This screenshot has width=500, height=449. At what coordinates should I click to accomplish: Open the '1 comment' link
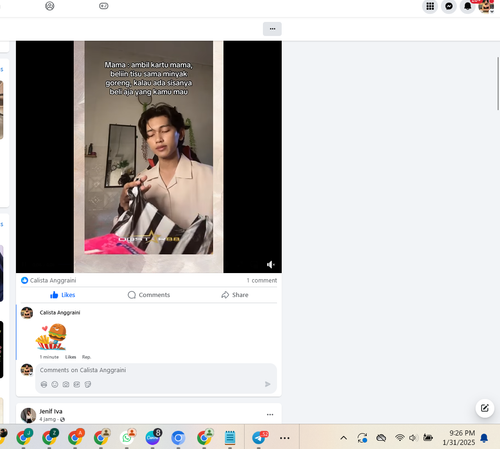click(x=262, y=280)
